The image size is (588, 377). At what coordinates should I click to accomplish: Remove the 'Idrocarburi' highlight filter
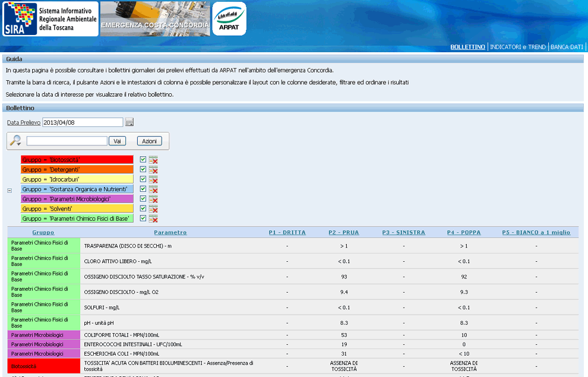click(x=153, y=180)
